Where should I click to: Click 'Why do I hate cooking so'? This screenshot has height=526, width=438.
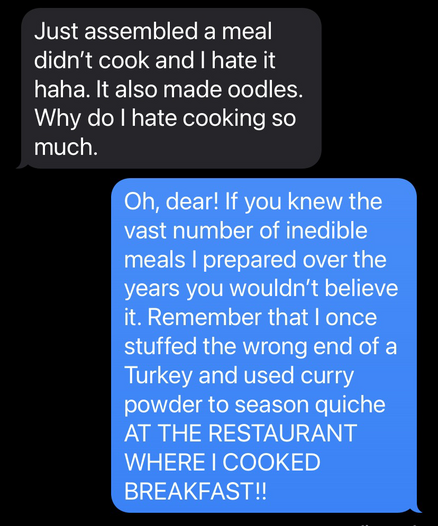165,118
